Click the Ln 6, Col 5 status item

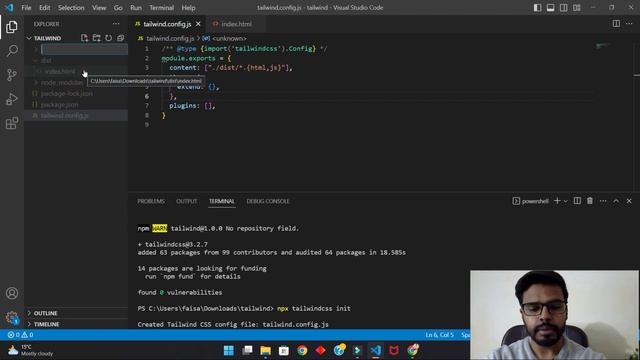[x=440, y=335]
